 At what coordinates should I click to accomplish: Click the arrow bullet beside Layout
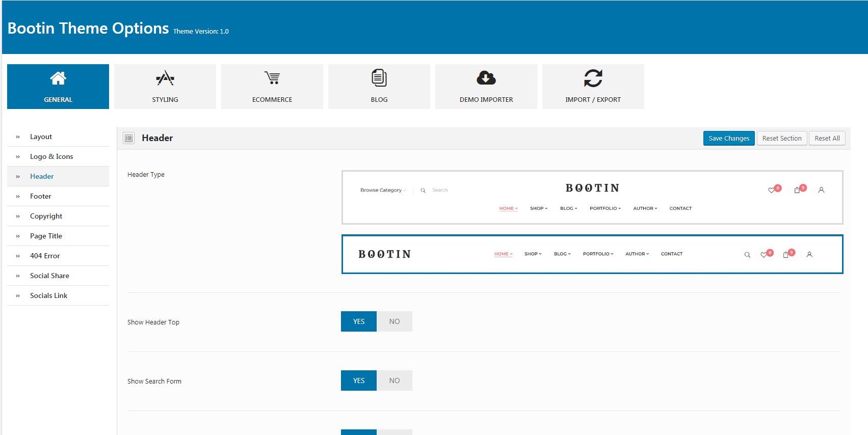click(18, 137)
